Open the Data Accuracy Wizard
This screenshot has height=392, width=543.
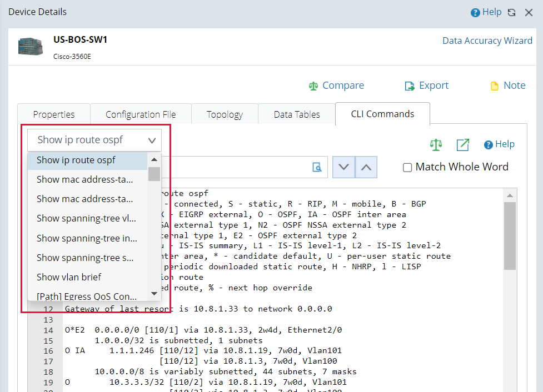tap(487, 40)
